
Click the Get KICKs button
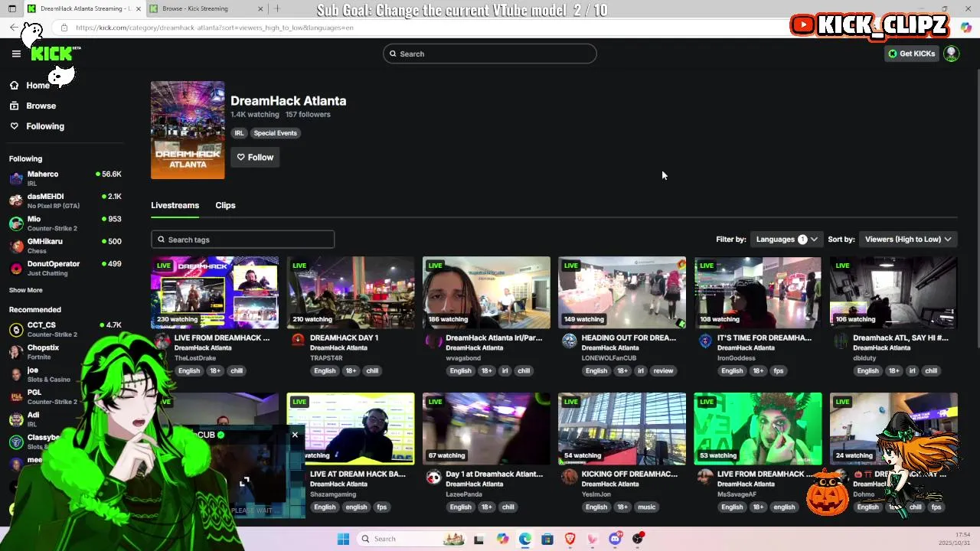[911, 54]
